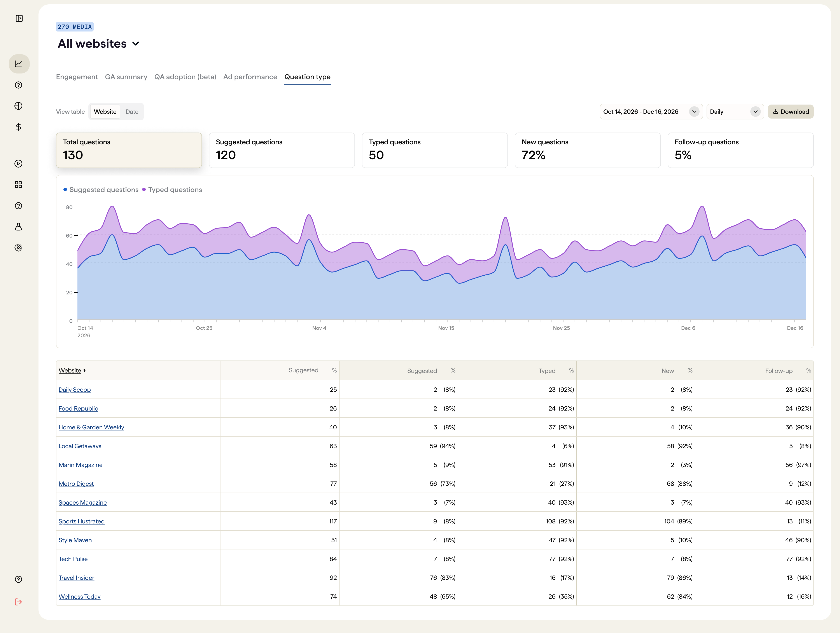Image resolution: width=840 pixels, height=633 pixels.
Task: Open the Sports Illustrated link
Action: (81, 521)
